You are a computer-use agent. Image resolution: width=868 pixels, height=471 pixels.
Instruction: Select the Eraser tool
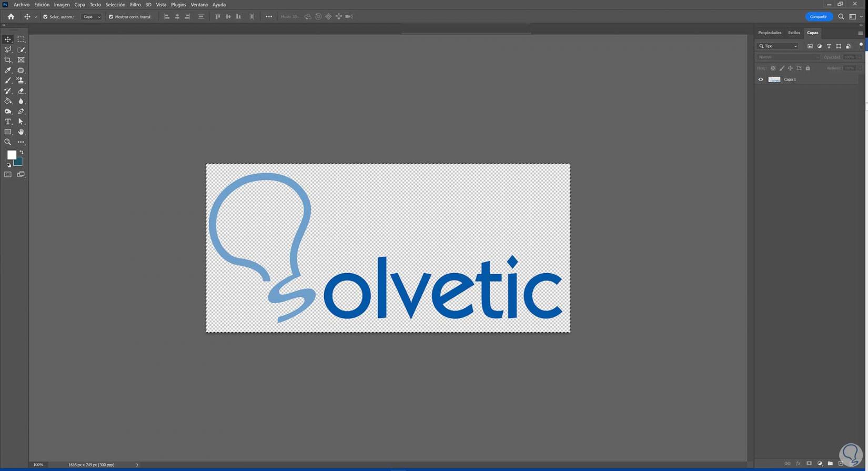(x=21, y=91)
